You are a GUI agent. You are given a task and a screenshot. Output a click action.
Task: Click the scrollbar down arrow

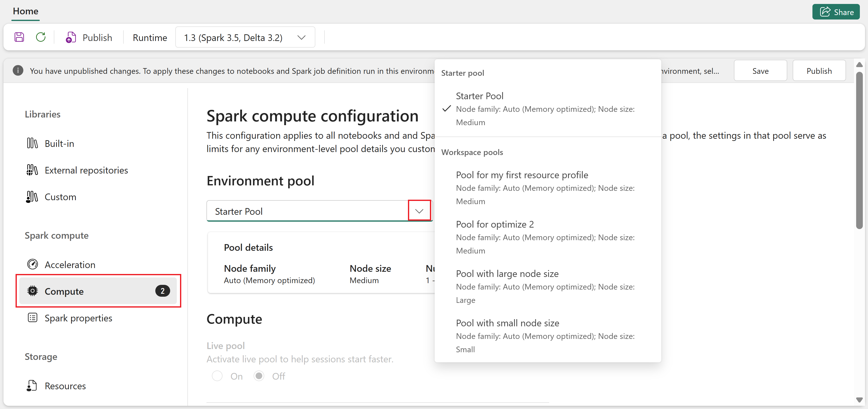[x=859, y=400]
